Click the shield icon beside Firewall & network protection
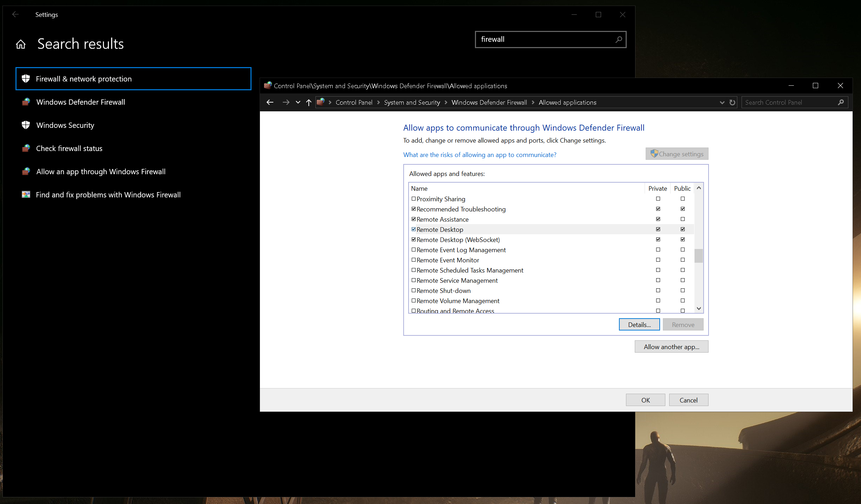861x504 pixels. 26,79
